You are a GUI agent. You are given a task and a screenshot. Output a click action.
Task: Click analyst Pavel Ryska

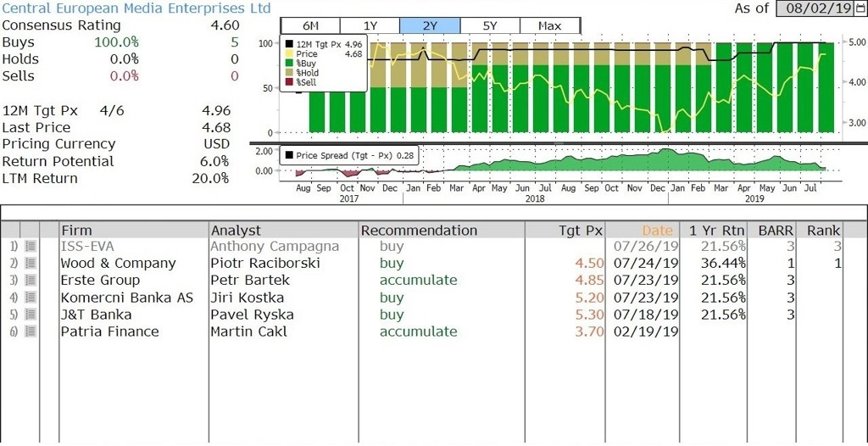click(x=252, y=315)
